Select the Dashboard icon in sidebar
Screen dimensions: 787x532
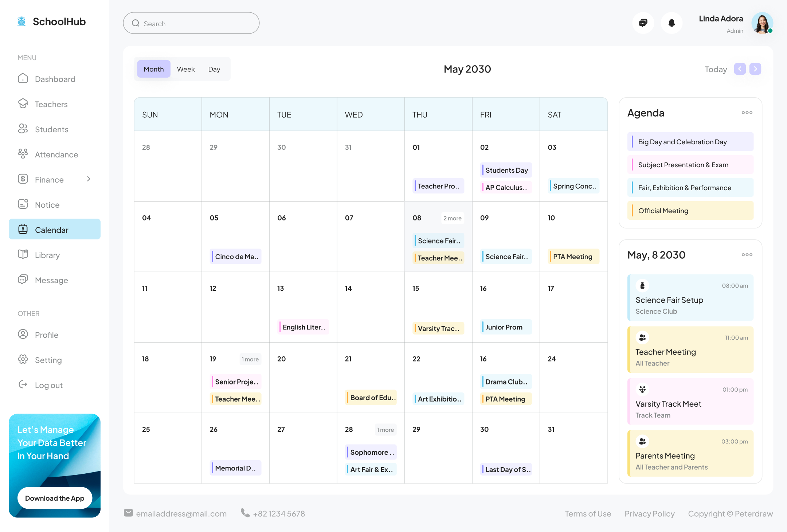pos(23,79)
